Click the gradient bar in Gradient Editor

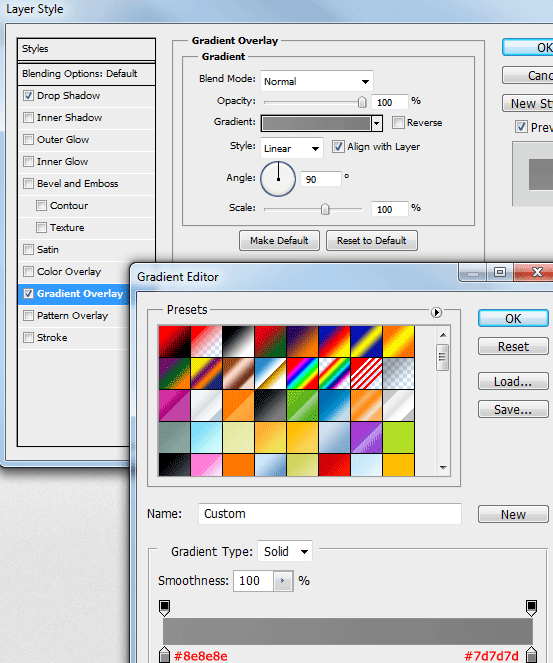coord(348,631)
